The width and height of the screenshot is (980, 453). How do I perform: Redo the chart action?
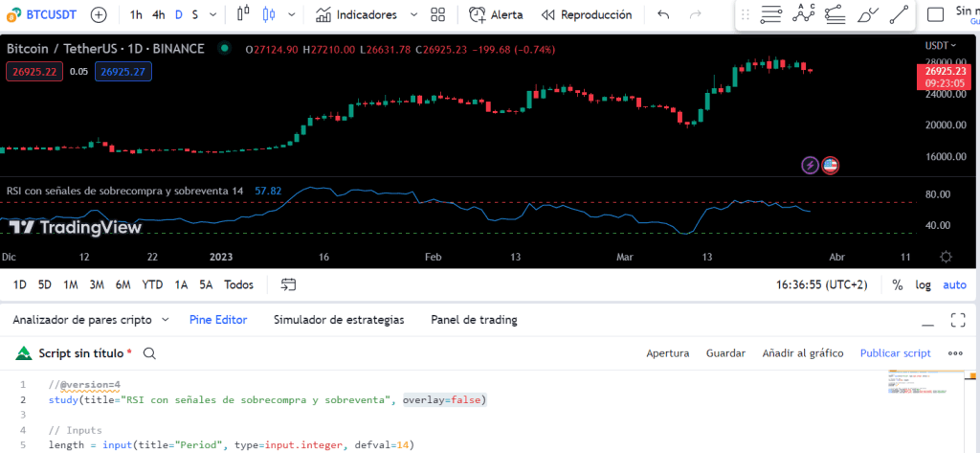point(695,14)
